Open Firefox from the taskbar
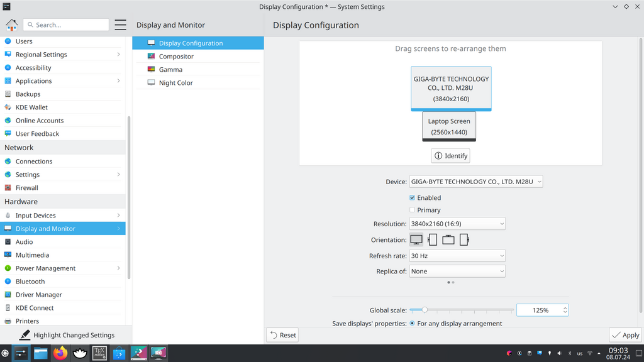 coord(60,353)
